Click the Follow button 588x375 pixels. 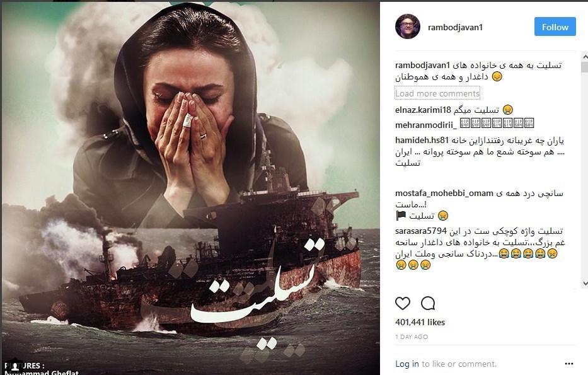(x=555, y=26)
